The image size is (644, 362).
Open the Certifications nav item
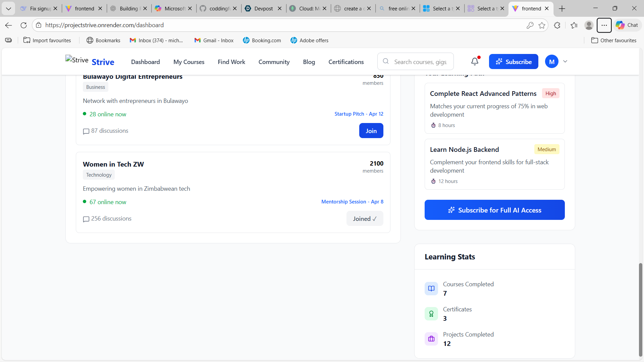pyautogui.click(x=346, y=62)
